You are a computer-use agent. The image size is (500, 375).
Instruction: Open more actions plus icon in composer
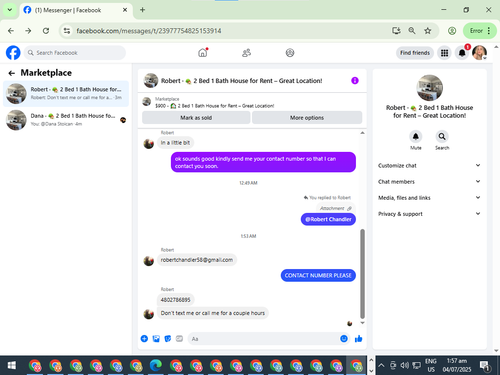click(x=144, y=339)
